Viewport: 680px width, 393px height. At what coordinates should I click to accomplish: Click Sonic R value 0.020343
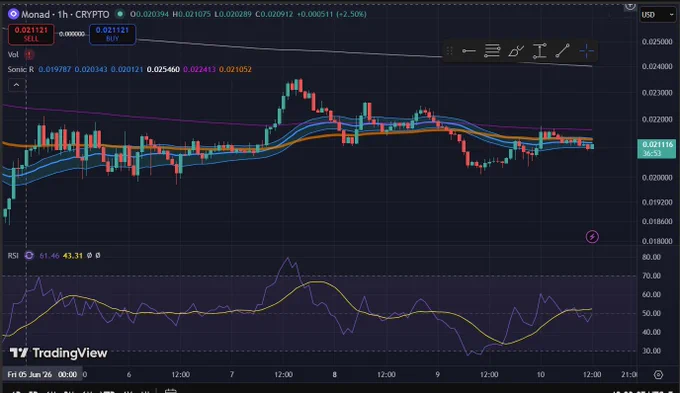91,69
